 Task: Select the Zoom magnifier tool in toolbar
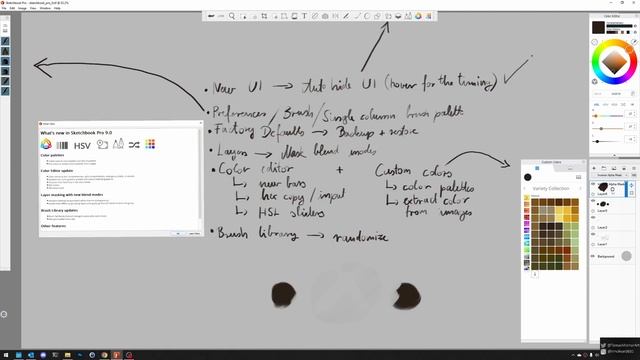[232, 16]
